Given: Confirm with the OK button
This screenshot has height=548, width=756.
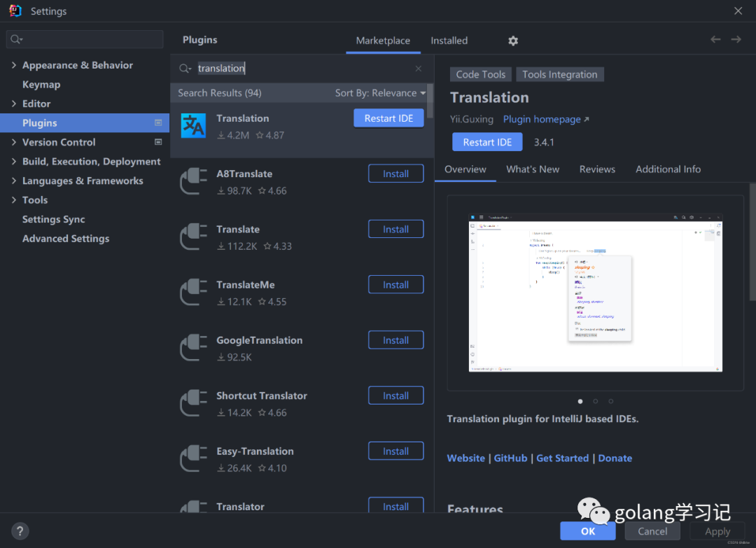Looking at the screenshot, I should click(588, 531).
